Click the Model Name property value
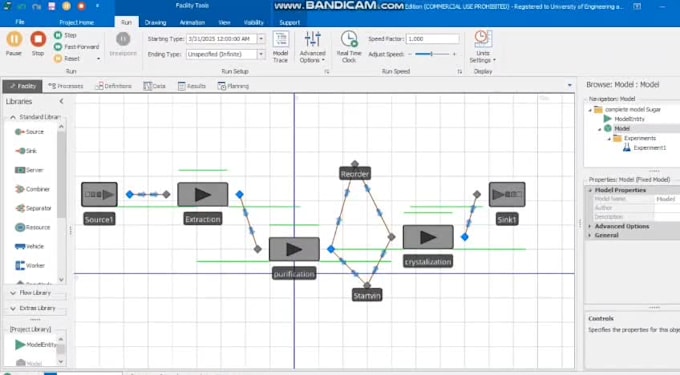 click(x=666, y=199)
